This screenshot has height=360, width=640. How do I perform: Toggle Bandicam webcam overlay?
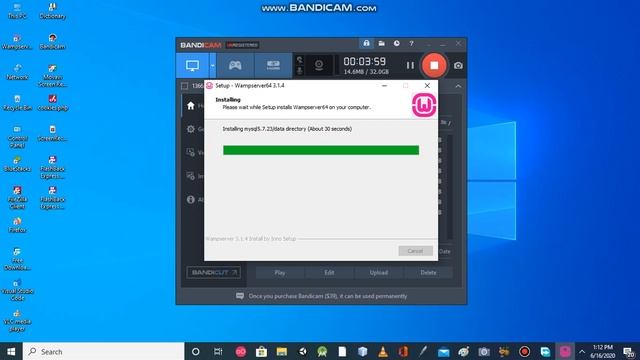(319, 65)
